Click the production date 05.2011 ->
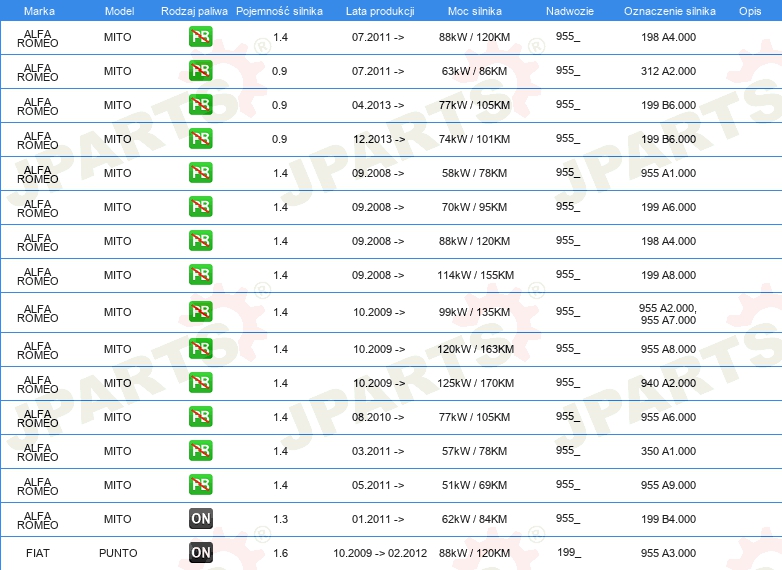This screenshot has width=782, height=570. click(x=378, y=485)
